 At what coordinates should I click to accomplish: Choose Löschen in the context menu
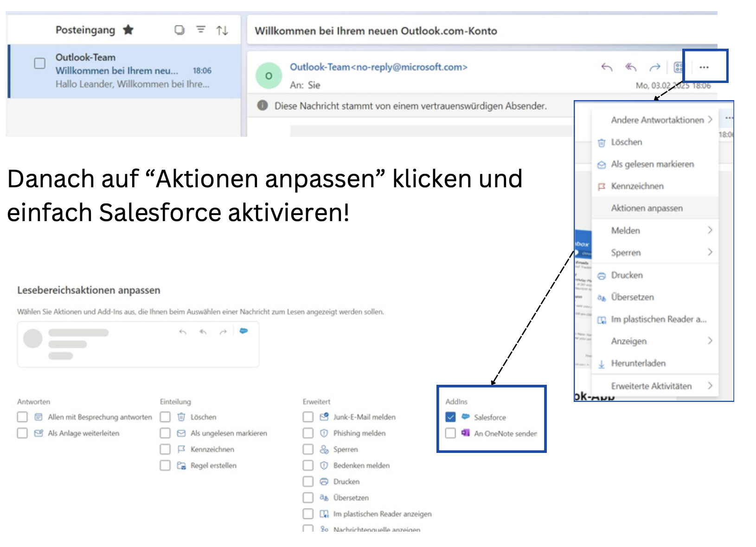[627, 142]
